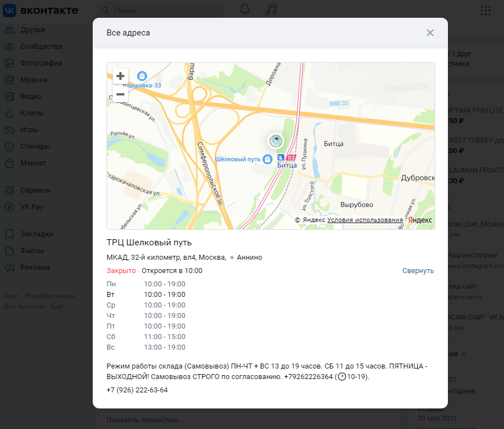
Task: Click the Клипы sidebar icon
Action: (x=9, y=113)
